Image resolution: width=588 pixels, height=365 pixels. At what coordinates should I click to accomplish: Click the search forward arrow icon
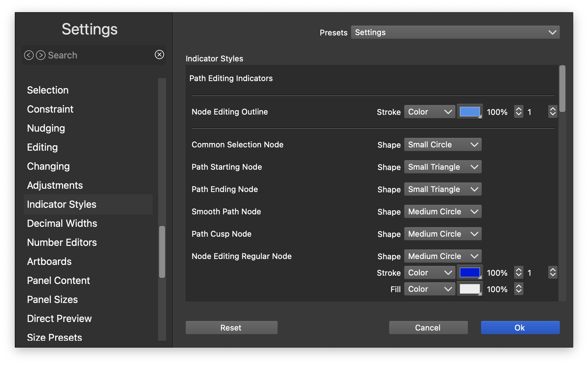pos(41,55)
